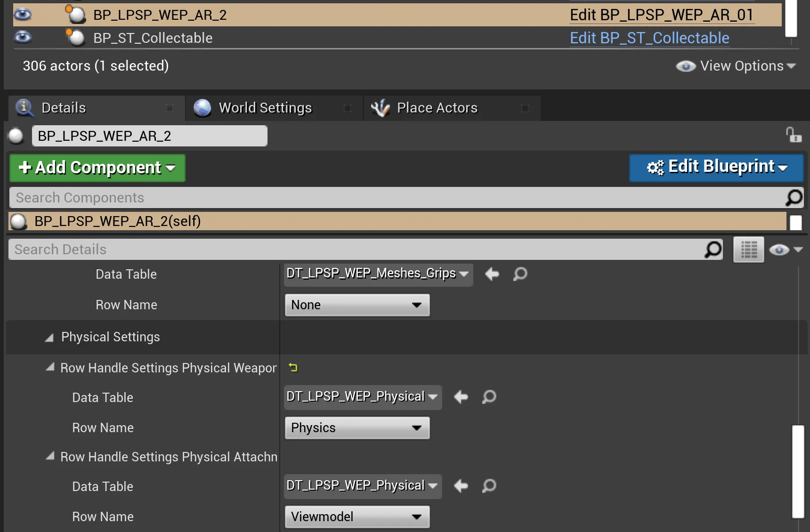Viewport: 810px width, 532px height.
Task: Browse to DT_LPSP_WEP_Meshes_Grips in Content Browser
Action: [520, 274]
